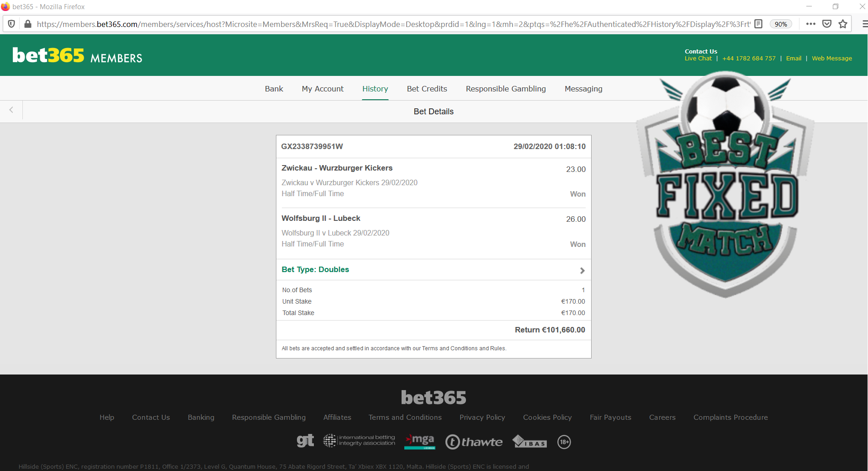The image size is (868, 471).
Task: Open the Web Message link
Action: point(832,59)
